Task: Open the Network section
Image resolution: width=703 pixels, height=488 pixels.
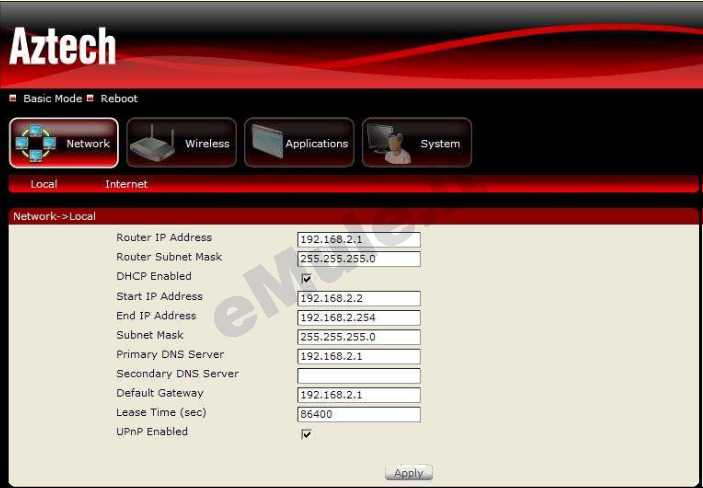Action: tap(64, 143)
